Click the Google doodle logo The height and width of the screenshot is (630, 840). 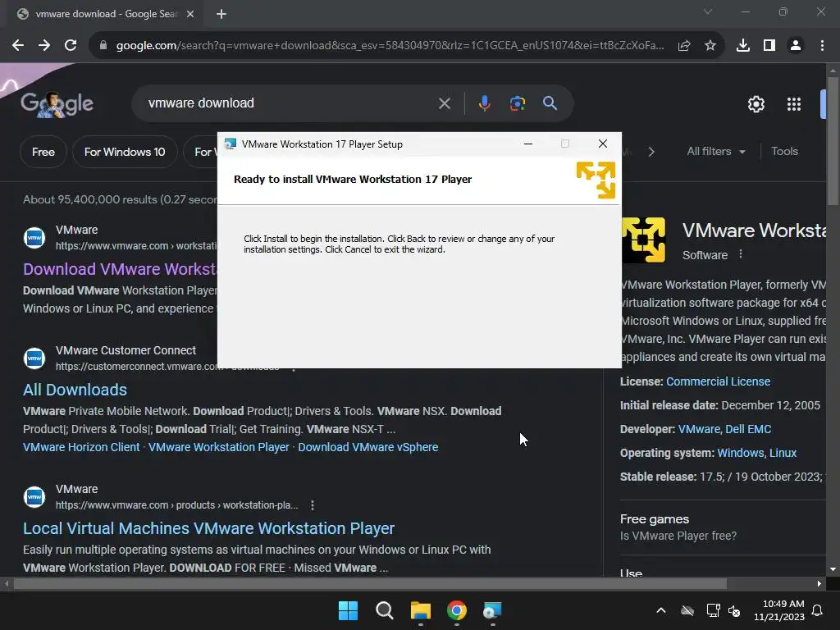point(57,103)
